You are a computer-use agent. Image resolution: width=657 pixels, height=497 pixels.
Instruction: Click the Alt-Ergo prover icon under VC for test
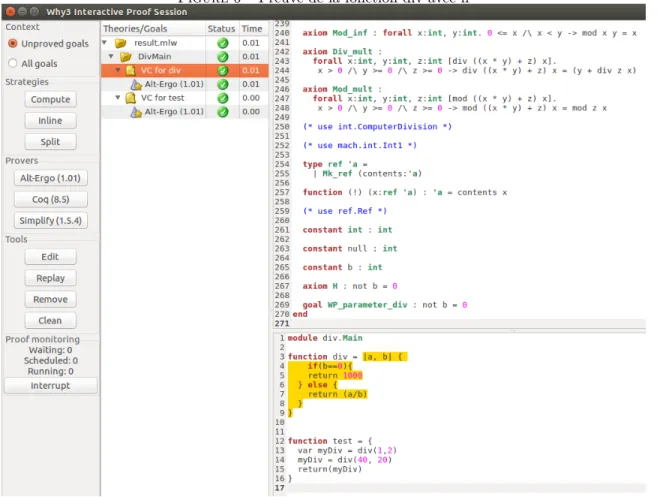[136, 112]
